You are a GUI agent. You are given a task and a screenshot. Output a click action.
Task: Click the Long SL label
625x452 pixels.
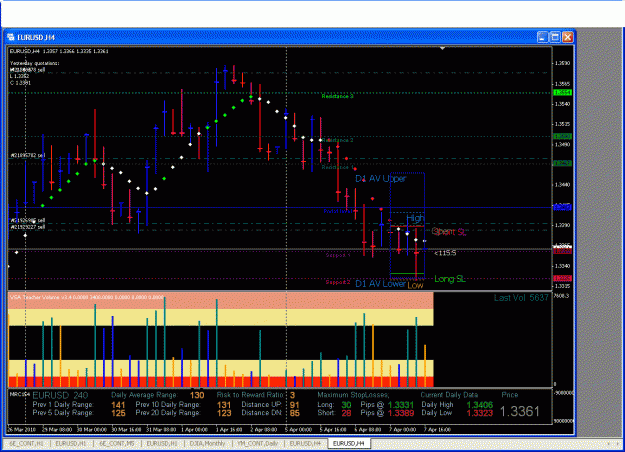tap(450, 279)
